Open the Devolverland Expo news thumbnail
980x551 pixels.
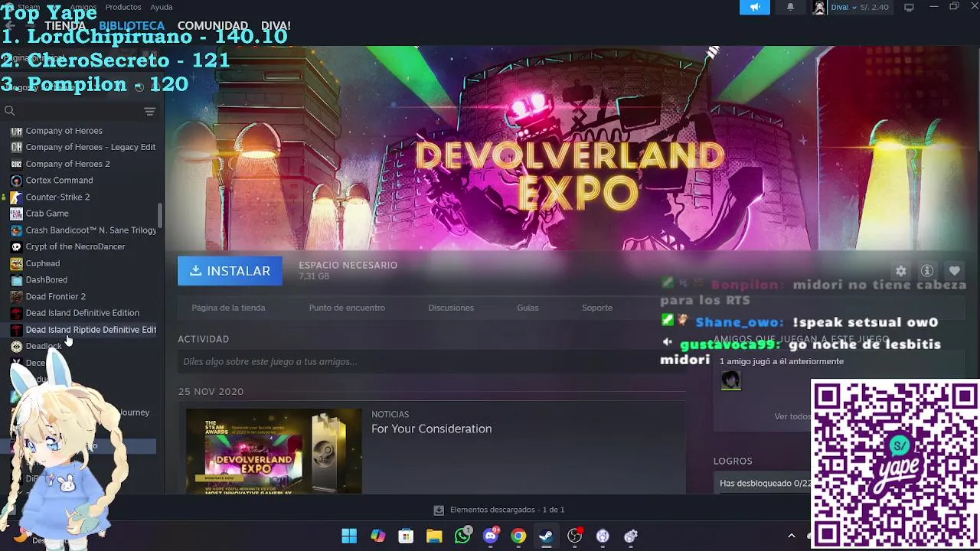[273, 451]
